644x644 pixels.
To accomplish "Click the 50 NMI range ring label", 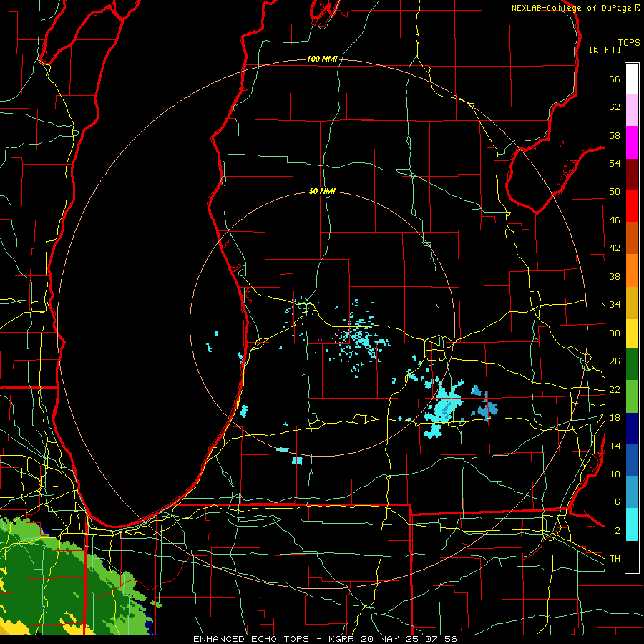I will coord(322,191).
